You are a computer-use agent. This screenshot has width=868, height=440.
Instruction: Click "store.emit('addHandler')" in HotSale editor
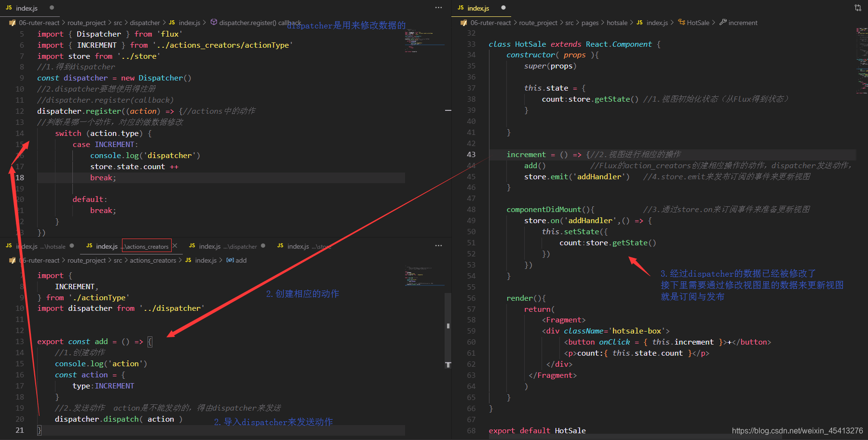[x=577, y=176]
